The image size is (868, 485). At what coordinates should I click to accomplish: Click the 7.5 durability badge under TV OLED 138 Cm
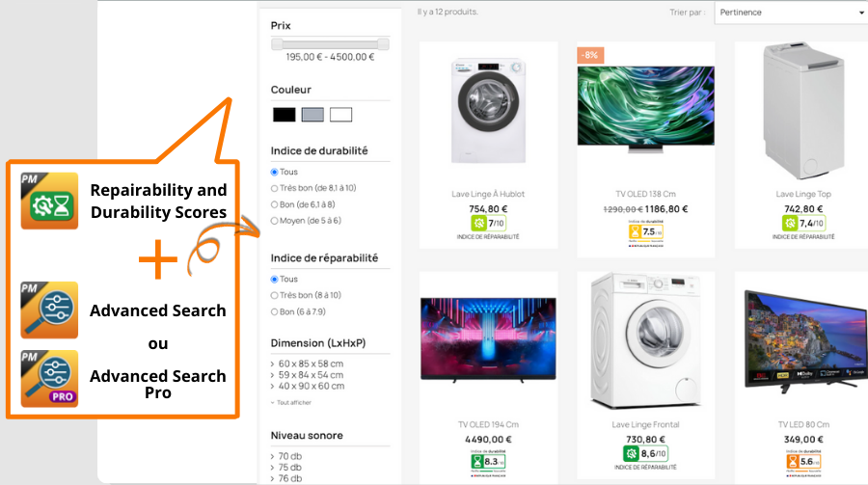click(x=646, y=231)
